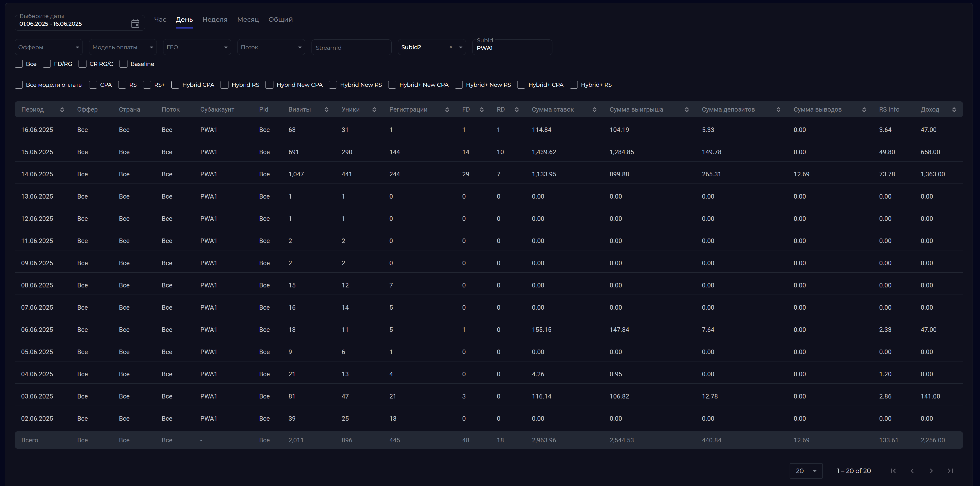The width and height of the screenshot is (980, 486).
Task: Click the Всего totals row label
Action: (x=30, y=440)
